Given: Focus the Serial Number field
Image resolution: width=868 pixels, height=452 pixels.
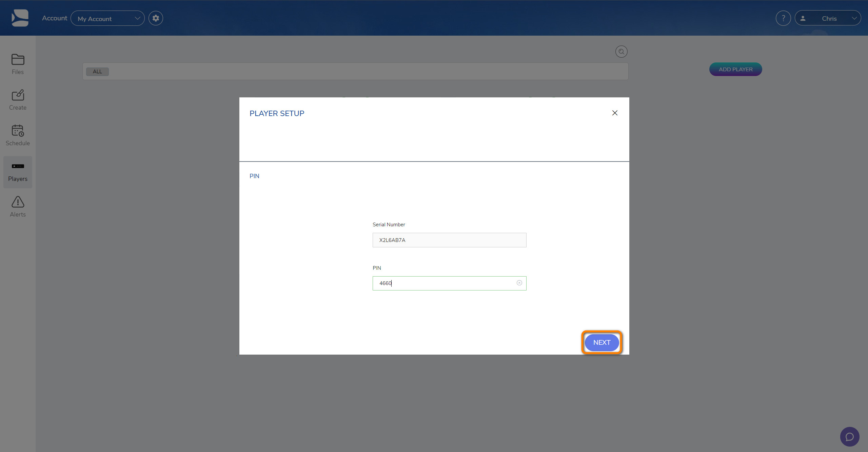Looking at the screenshot, I should click(x=449, y=240).
